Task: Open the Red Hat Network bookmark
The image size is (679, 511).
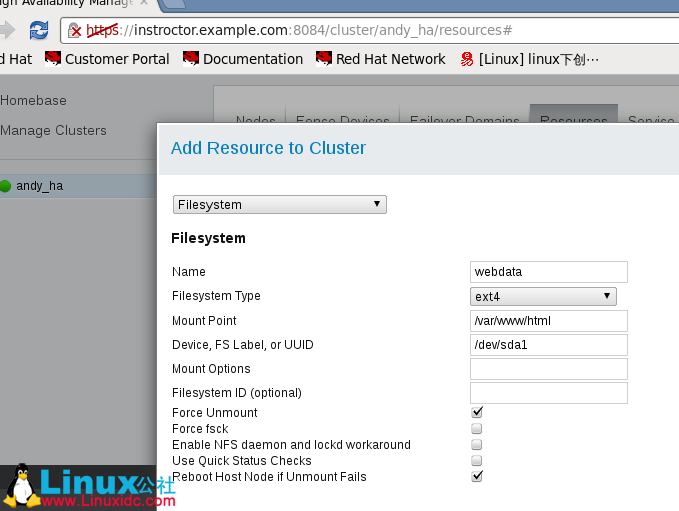Action: 380,59
